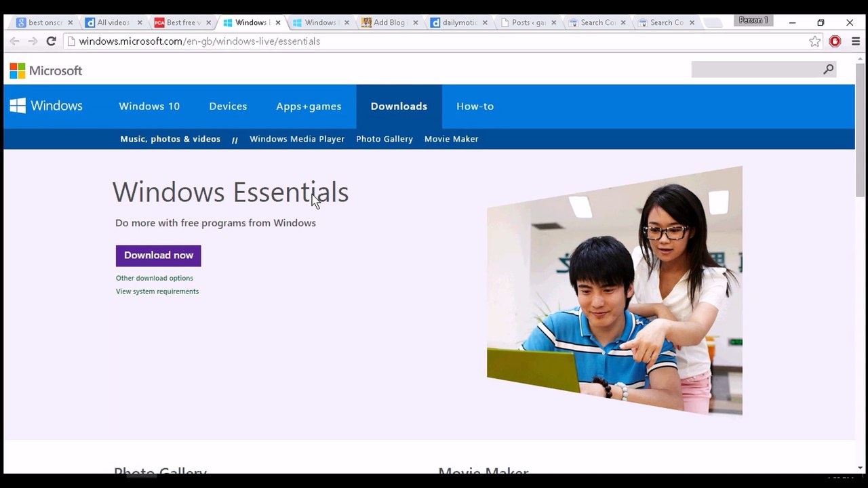The image size is (868, 488).
Task: Close the 'Add Blog' tab
Action: click(x=416, y=22)
